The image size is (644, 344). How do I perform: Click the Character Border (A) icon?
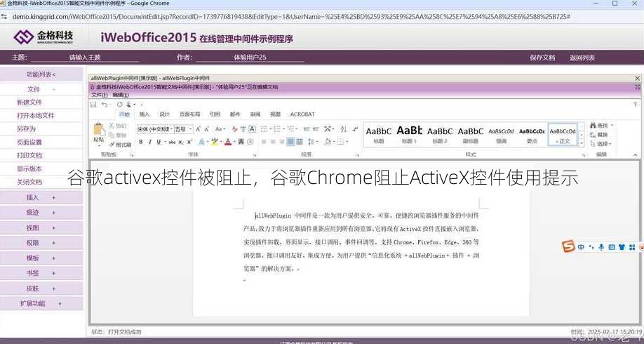coord(252,128)
